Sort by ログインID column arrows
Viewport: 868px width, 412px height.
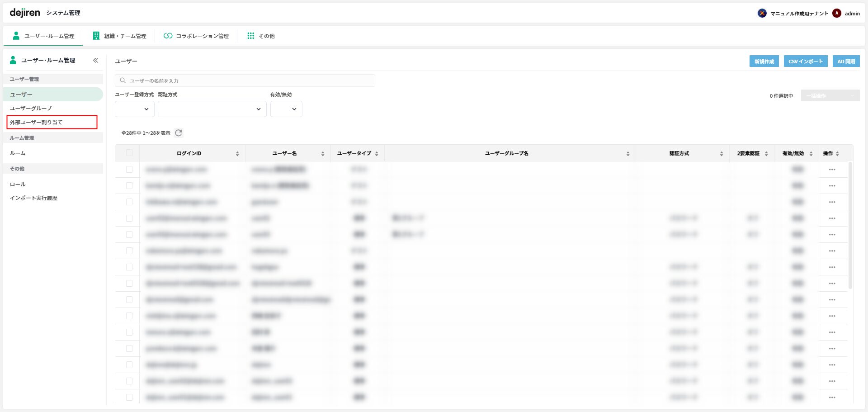[237, 154]
